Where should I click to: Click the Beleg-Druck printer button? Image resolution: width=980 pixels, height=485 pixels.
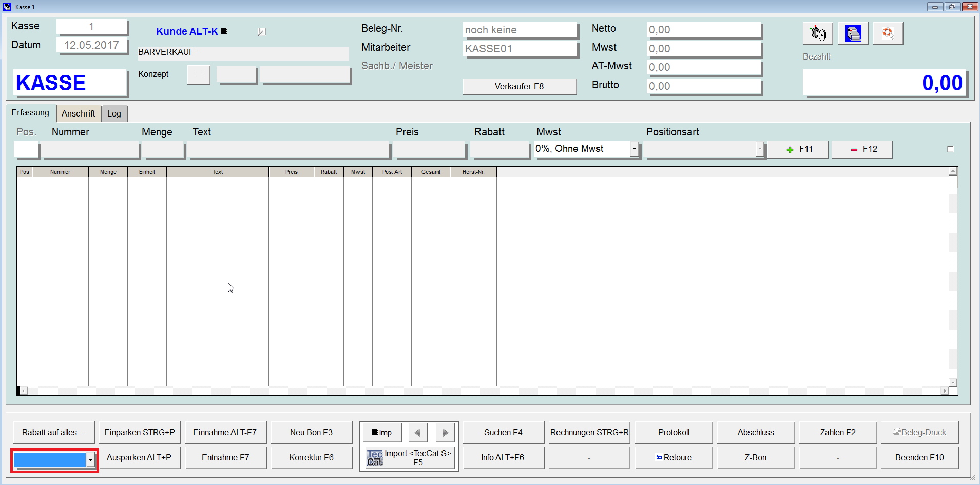(x=919, y=433)
